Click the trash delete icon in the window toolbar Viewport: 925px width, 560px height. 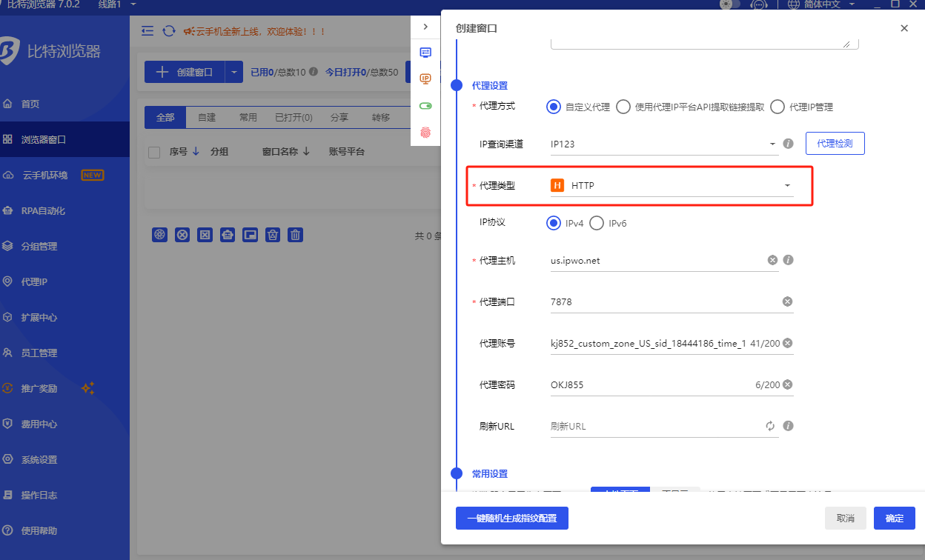(296, 235)
